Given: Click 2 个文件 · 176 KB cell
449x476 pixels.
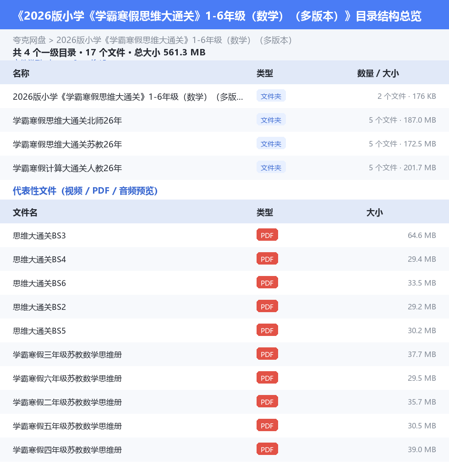Looking at the screenshot, I should click(x=407, y=96).
